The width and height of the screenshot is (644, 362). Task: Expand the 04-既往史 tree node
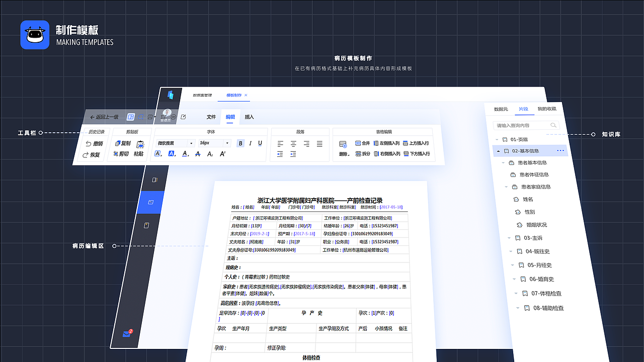pyautogui.click(x=510, y=251)
